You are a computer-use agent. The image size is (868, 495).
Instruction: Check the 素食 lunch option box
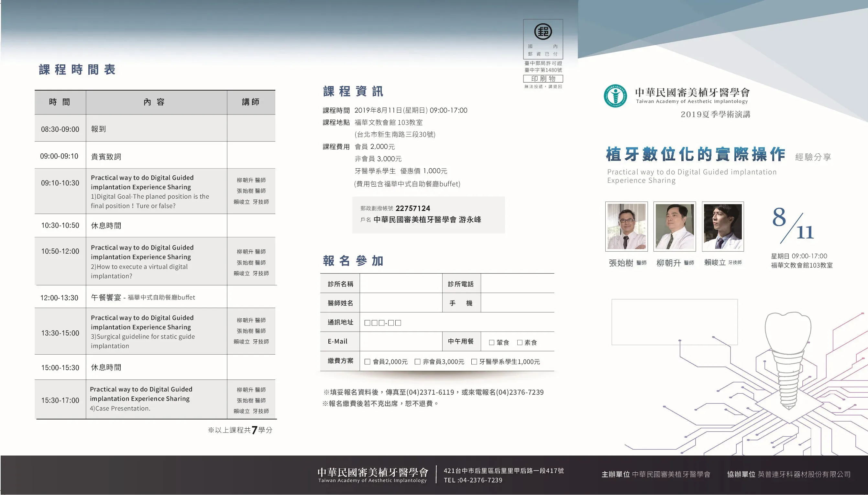point(520,342)
